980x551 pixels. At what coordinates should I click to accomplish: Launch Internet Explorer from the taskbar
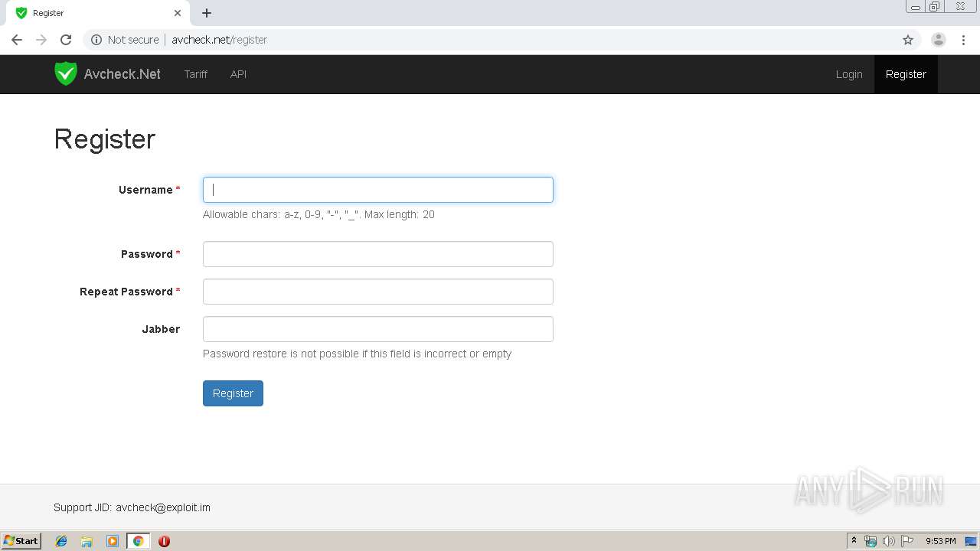tap(61, 541)
